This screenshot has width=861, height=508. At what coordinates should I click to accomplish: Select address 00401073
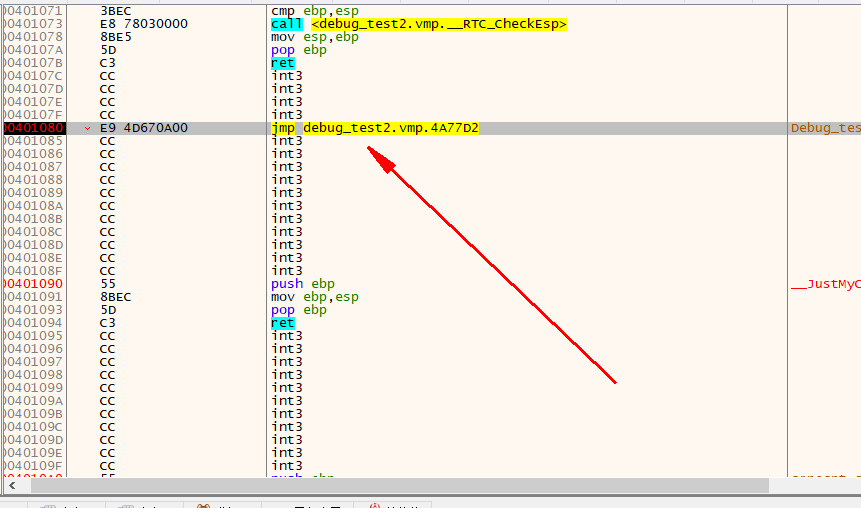(x=33, y=24)
